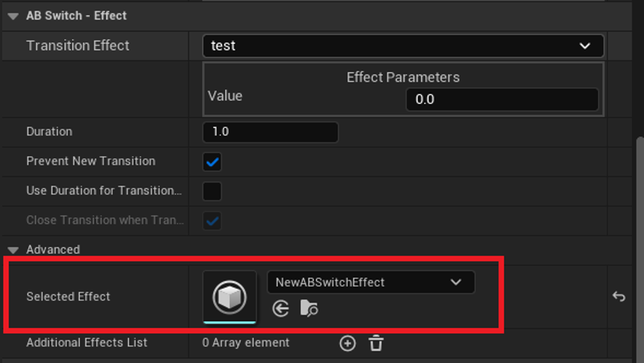Click the browse to asset folder icon
Screen dimensions: 644x363
309,309
